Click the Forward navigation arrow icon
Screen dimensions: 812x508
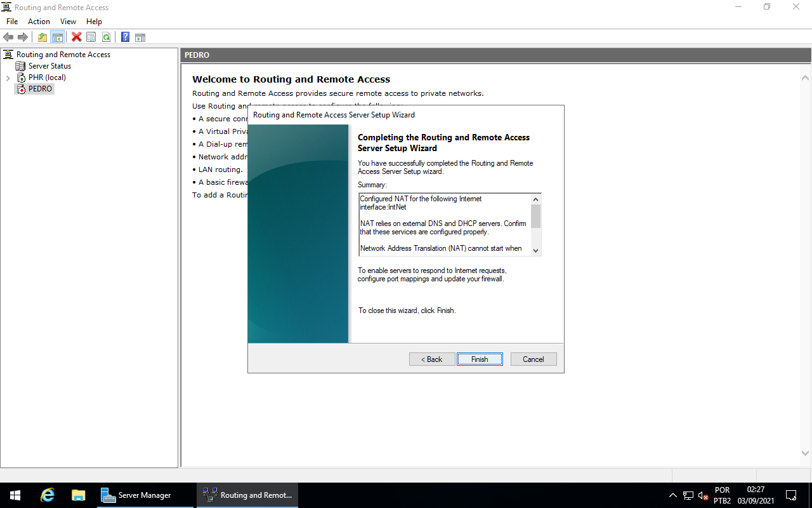(23, 37)
